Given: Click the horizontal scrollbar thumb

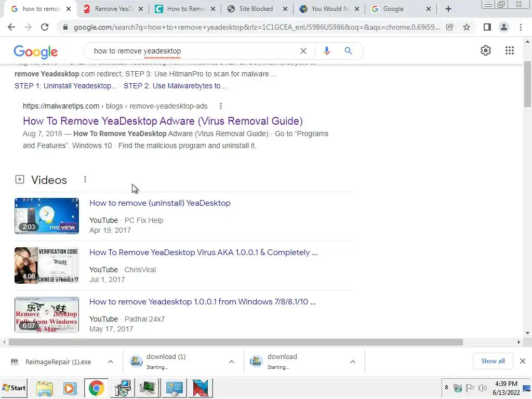Looking at the screenshot, I should (x=236, y=342).
